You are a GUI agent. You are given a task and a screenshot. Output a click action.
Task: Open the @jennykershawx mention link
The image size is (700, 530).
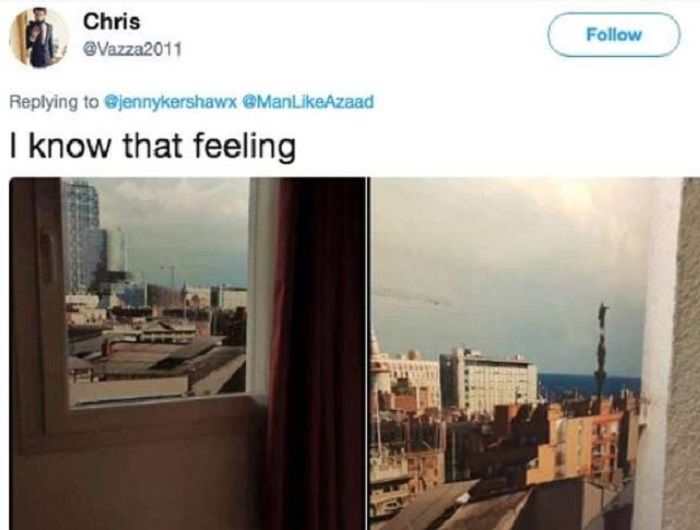pos(170,102)
